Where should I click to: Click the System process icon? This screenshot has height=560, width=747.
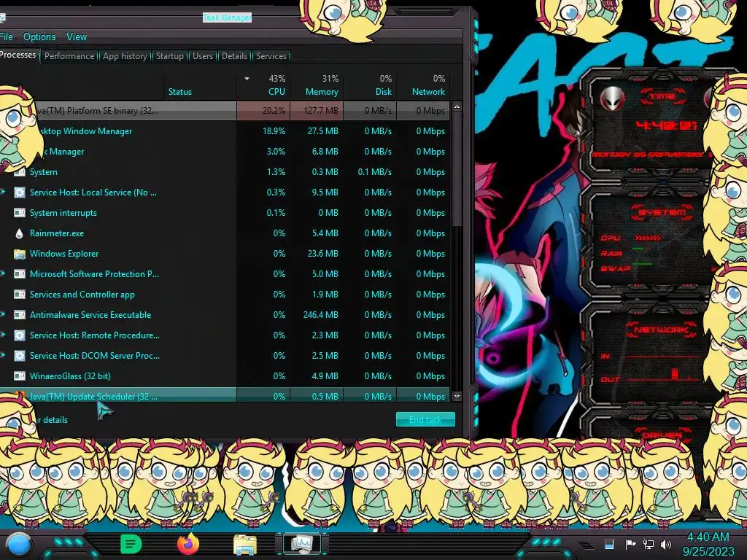tap(20, 172)
